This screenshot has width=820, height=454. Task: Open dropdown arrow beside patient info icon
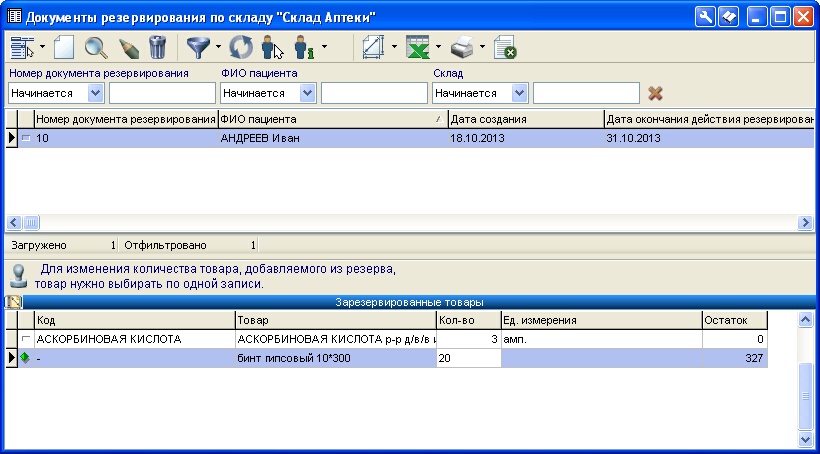click(324, 47)
